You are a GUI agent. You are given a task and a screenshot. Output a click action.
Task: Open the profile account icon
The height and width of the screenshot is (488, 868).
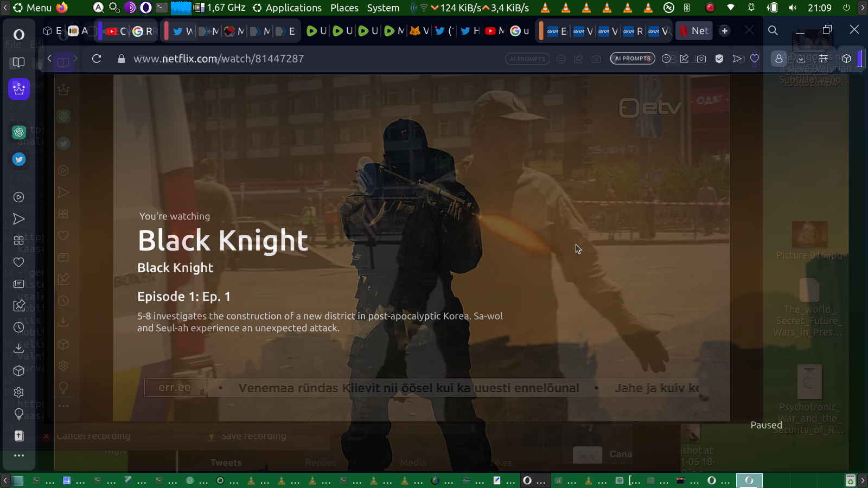(x=779, y=59)
